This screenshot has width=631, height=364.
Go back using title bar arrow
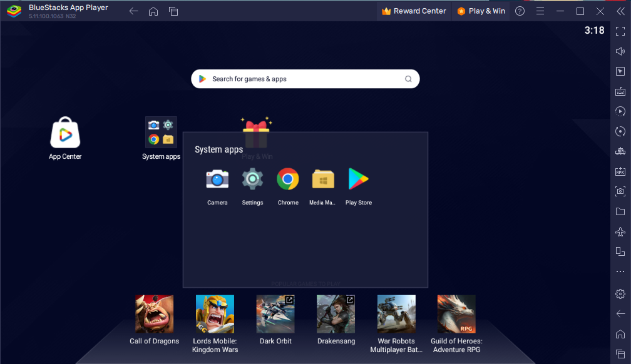tap(133, 11)
